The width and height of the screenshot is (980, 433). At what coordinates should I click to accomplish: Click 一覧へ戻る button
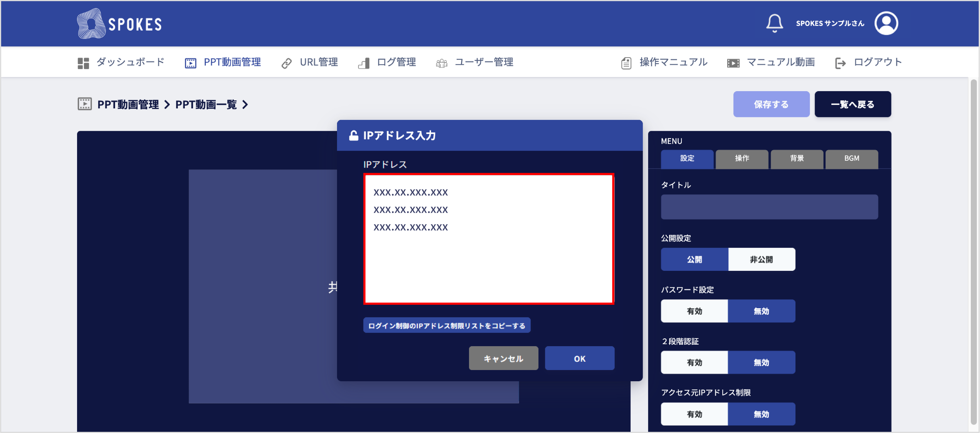tap(853, 104)
